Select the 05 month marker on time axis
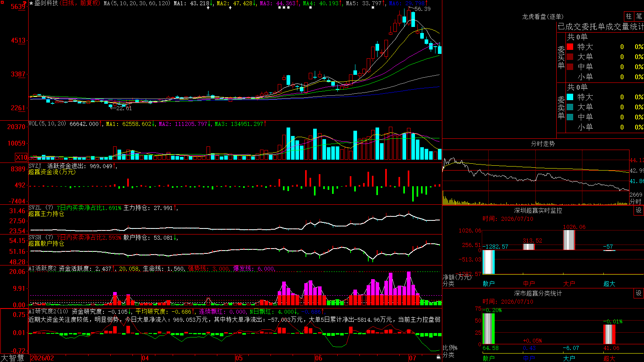This screenshot has width=644, height=362. tap(239, 358)
